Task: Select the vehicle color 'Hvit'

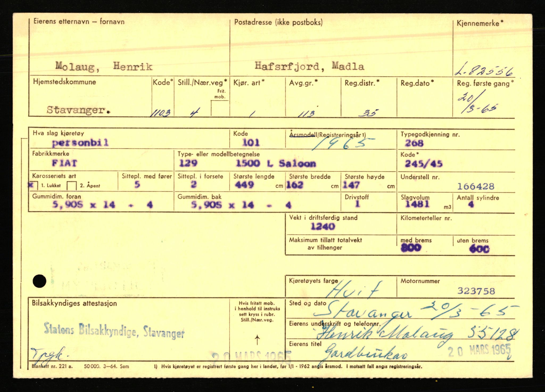Action: (x=354, y=289)
